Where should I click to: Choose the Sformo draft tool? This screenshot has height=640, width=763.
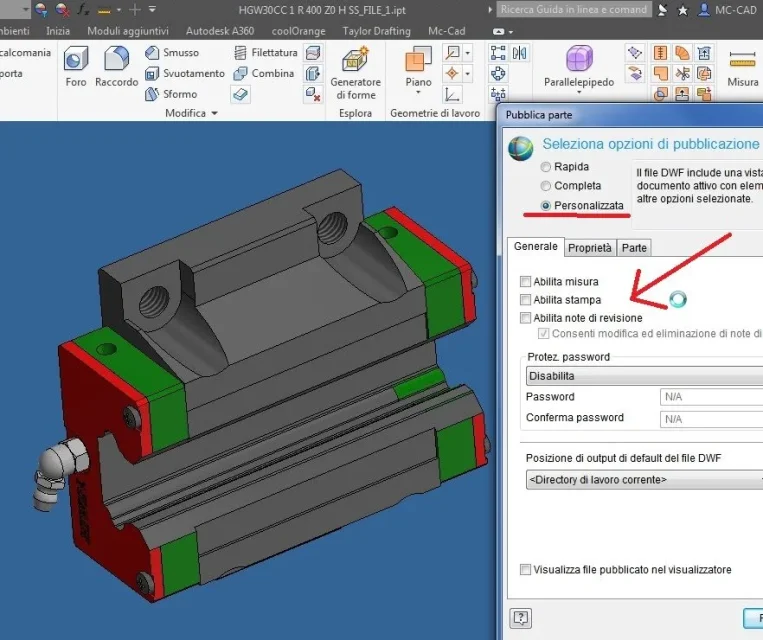pos(171,94)
